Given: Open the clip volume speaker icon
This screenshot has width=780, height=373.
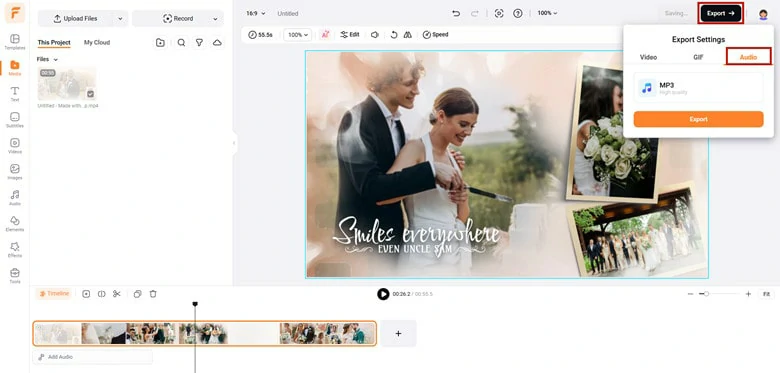Looking at the screenshot, I should [375, 35].
